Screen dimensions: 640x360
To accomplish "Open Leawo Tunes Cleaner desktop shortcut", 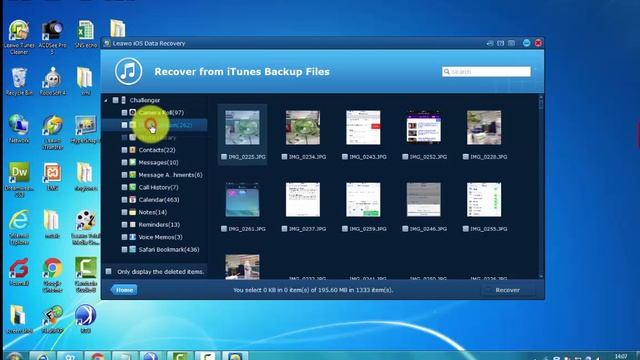I will [19, 38].
